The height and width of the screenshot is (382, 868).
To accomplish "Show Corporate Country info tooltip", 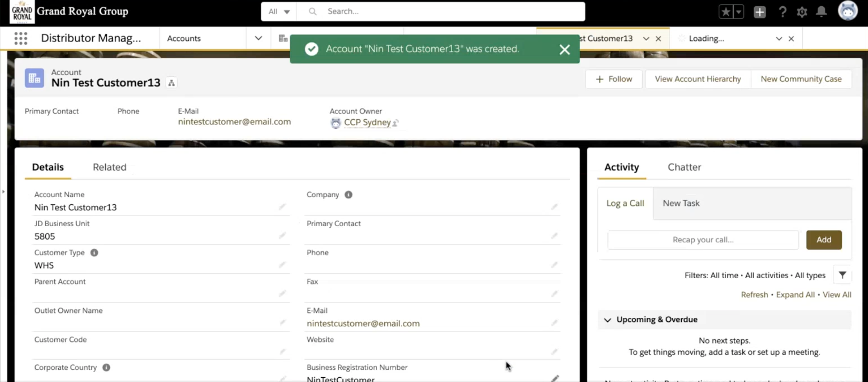I will click(x=106, y=368).
